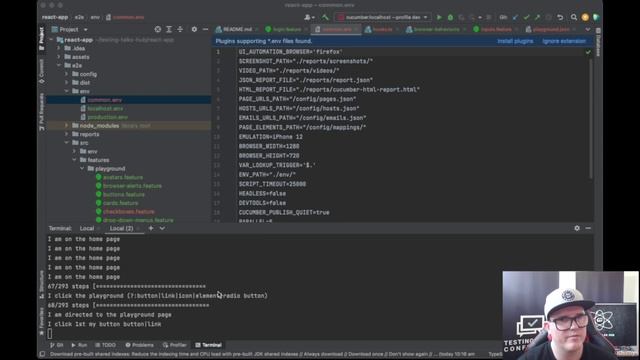
Task: Open buttons.feature file in tree
Action: [124, 194]
